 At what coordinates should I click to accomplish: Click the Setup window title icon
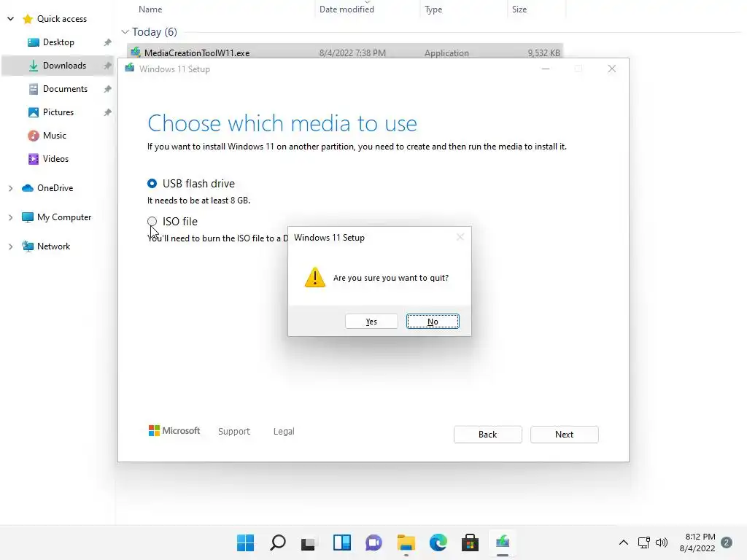pyautogui.click(x=130, y=69)
